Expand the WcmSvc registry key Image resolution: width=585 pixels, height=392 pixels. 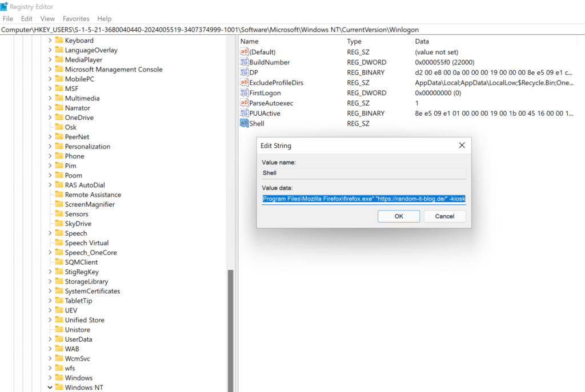[50, 358]
